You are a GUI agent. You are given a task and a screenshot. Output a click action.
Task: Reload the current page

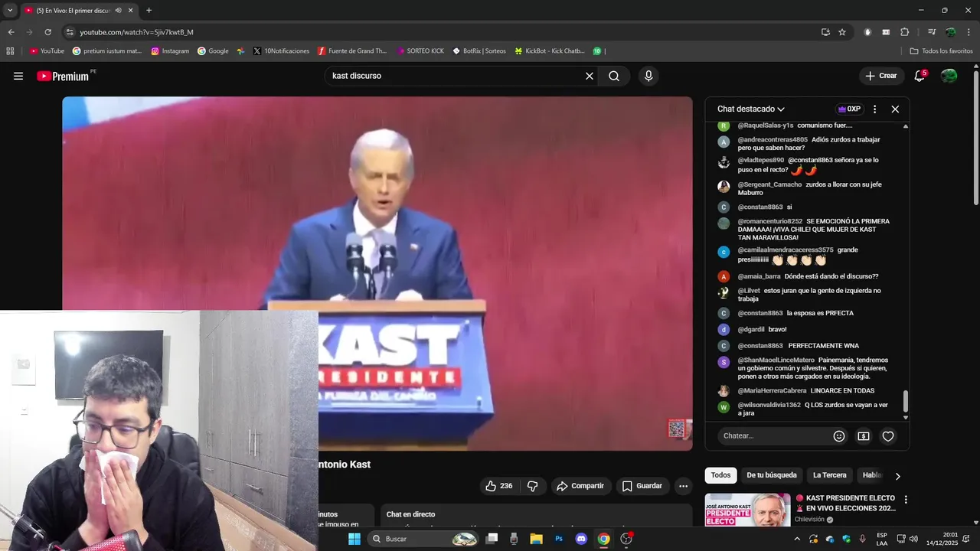pos(47,32)
